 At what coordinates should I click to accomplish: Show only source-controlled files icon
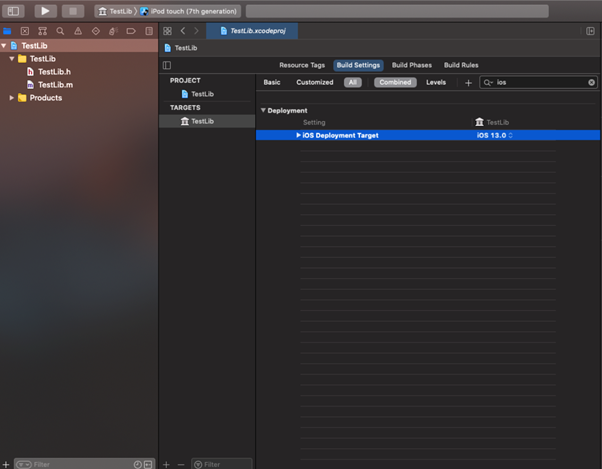coord(148,465)
